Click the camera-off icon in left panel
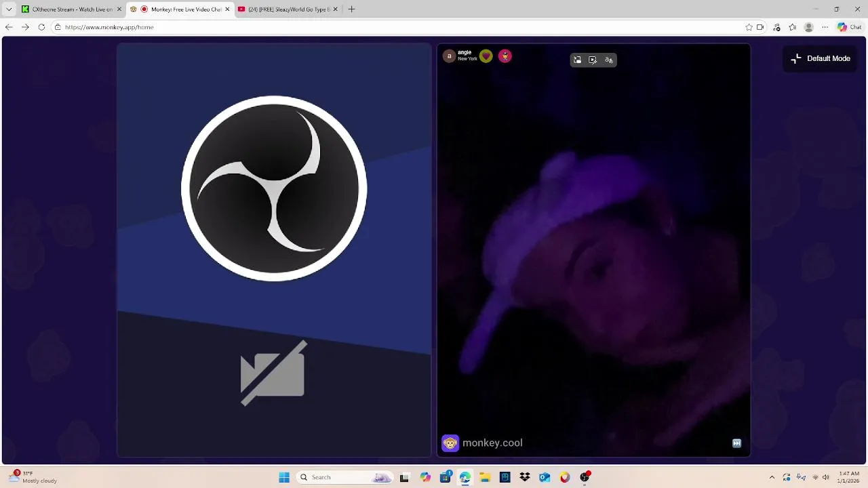Screen dimensions: 868x488 tap(273, 373)
